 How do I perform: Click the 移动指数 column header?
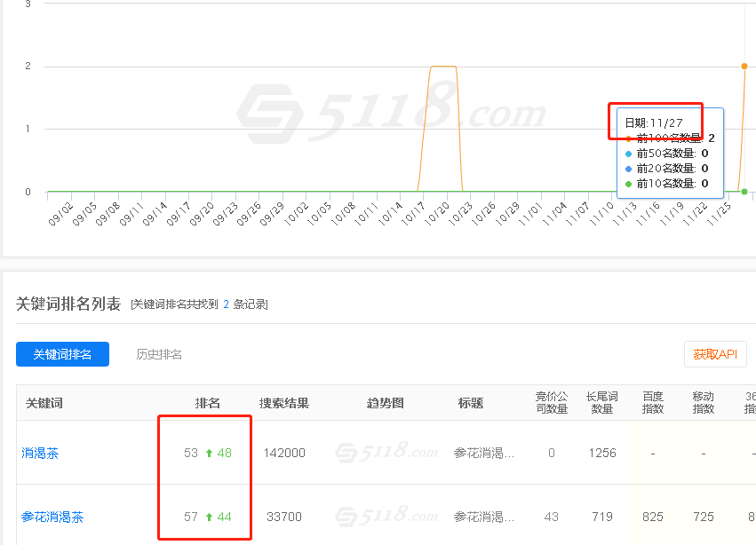pos(704,403)
